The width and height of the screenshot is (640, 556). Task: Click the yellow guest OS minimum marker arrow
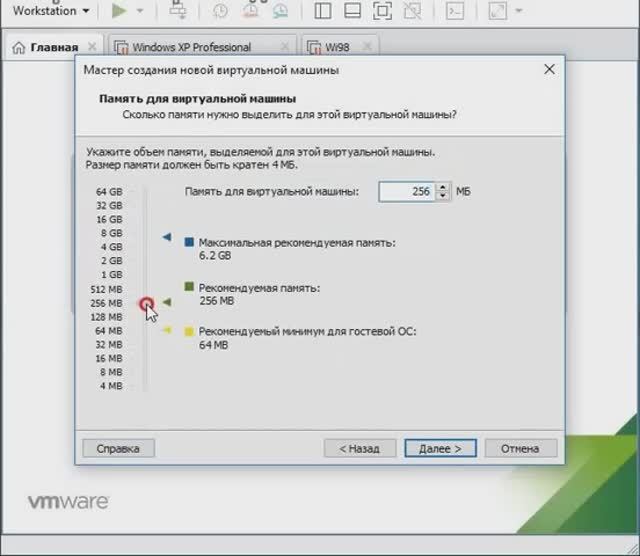[167, 330]
